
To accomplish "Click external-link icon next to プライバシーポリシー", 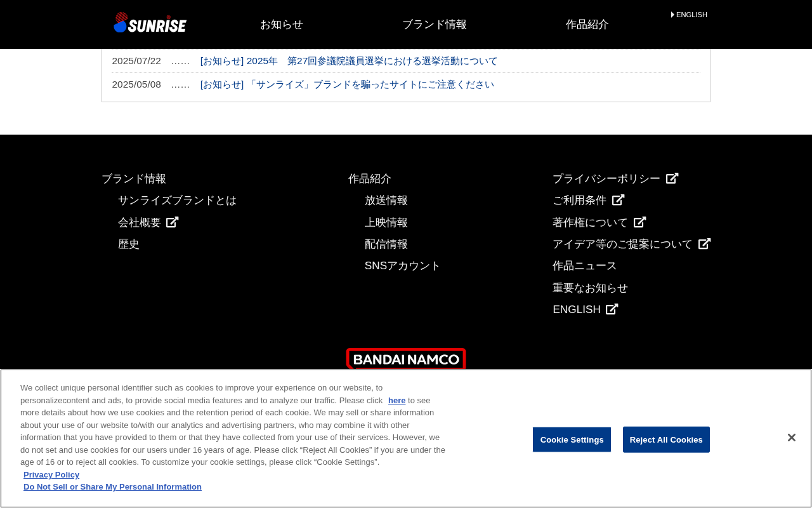I will point(672,178).
